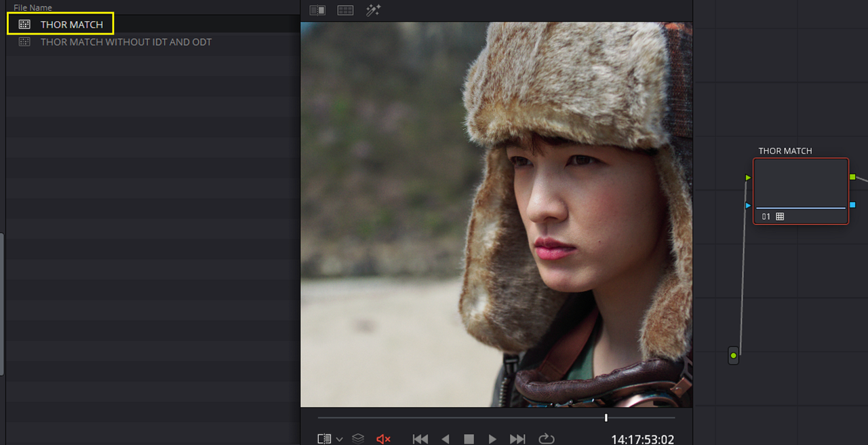Select node 01 in the node editor
Viewport: 868px width, 445px height.
point(801,191)
